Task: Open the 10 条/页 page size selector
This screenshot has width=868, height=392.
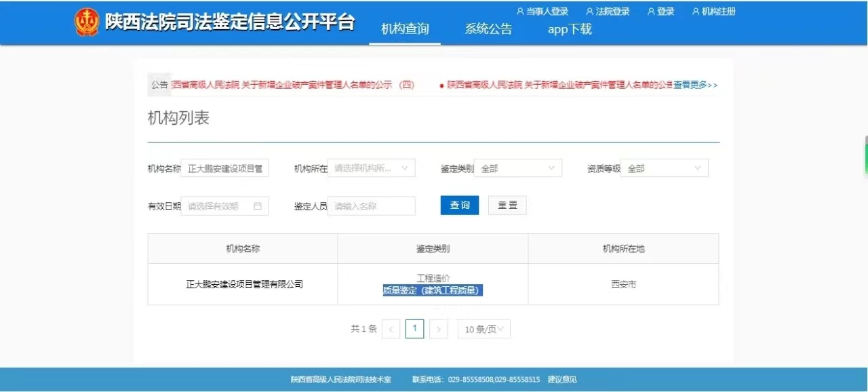Action: [484, 330]
